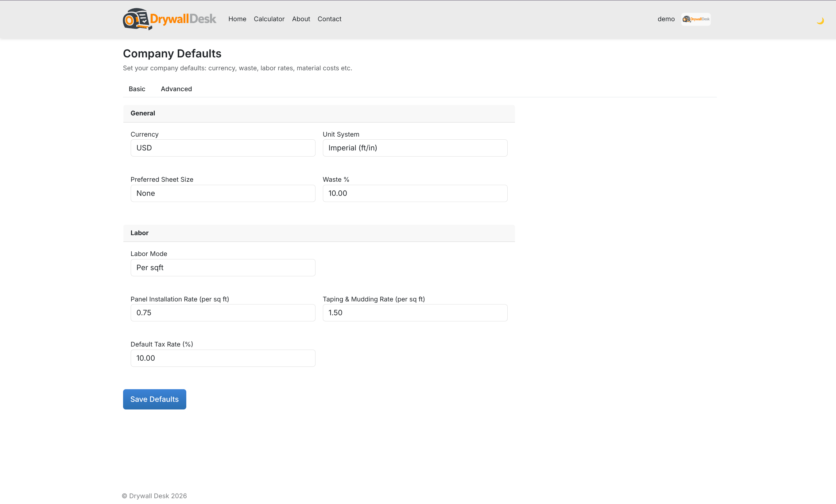Image resolution: width=836 pixels, height=504 pixels.
Task: Switch to the Basic tab
Action: [137, 89]
